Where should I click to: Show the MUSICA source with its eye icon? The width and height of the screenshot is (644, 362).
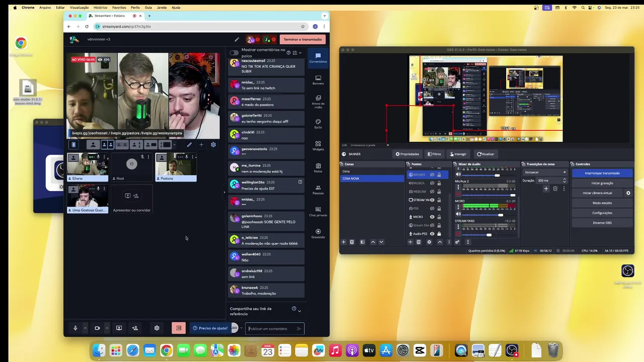432,183
